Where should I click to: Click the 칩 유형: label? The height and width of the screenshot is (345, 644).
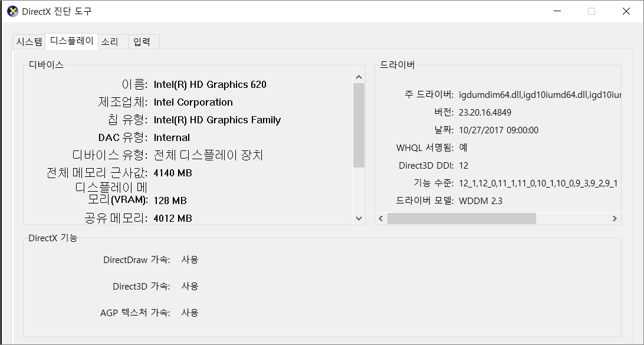click(x=128, y=120)
